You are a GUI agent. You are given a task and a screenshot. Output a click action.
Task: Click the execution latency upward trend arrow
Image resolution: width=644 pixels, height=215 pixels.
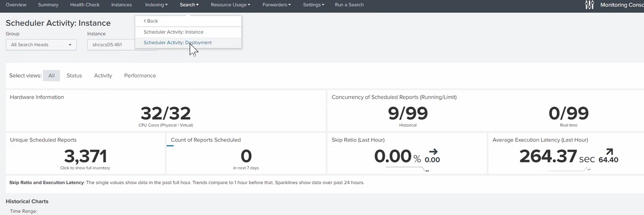[x=609, y=152]
